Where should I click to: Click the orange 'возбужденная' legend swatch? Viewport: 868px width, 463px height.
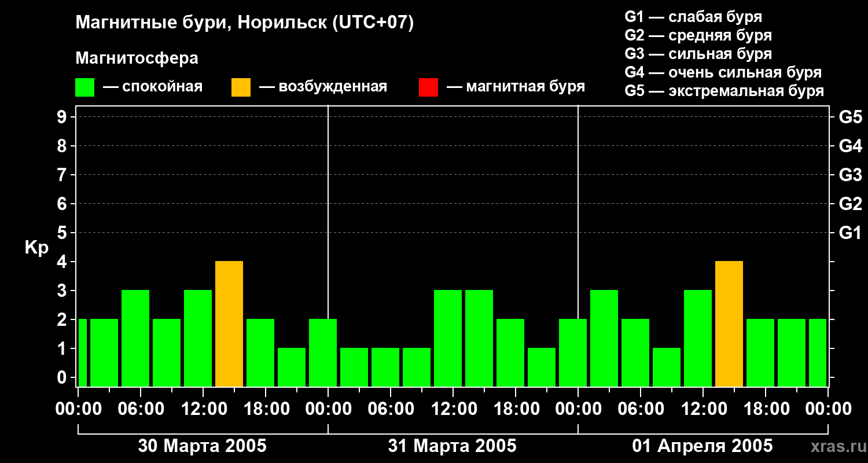(x=241, y=87)
